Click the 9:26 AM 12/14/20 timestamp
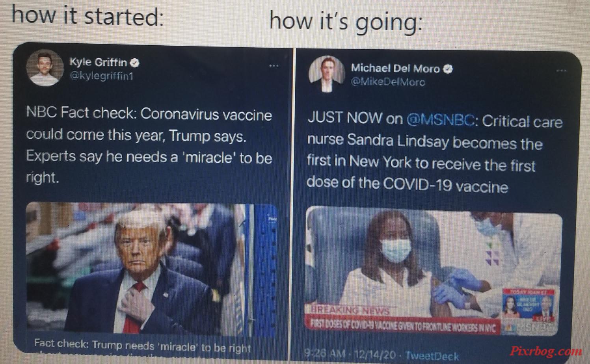This screenshot has height=364, width=590. pos(350,353)
